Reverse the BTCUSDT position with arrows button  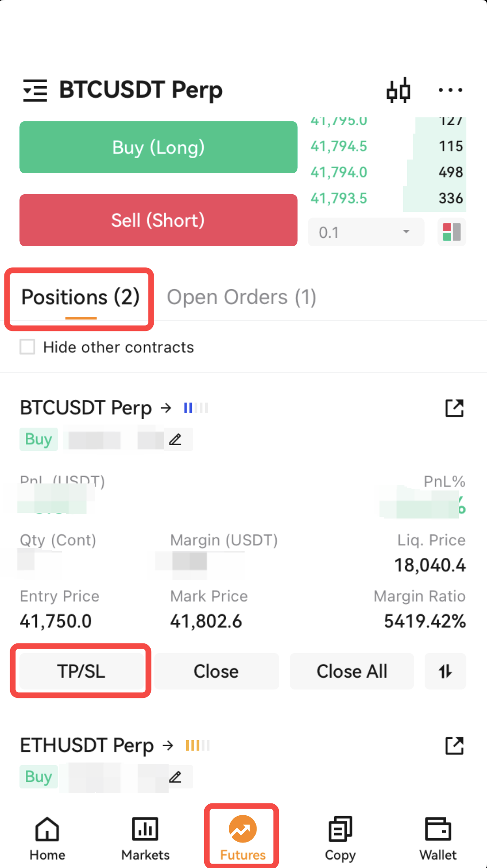pyautogui.click(x=445, y=671)
